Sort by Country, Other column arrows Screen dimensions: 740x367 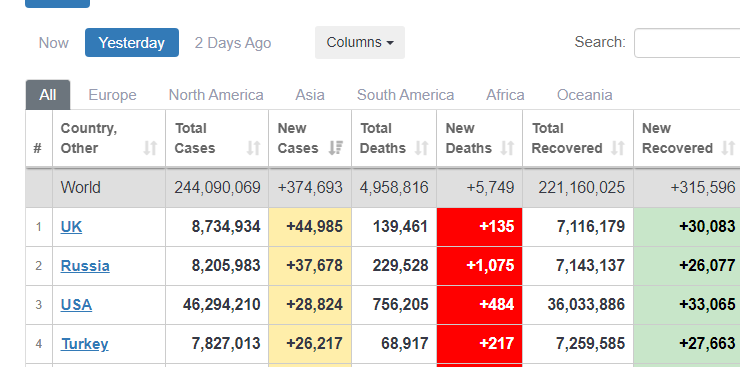150,148
